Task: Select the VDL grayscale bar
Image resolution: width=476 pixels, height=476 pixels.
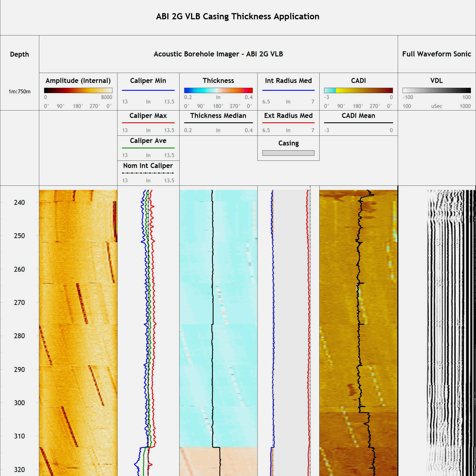Action: point(437,90)
